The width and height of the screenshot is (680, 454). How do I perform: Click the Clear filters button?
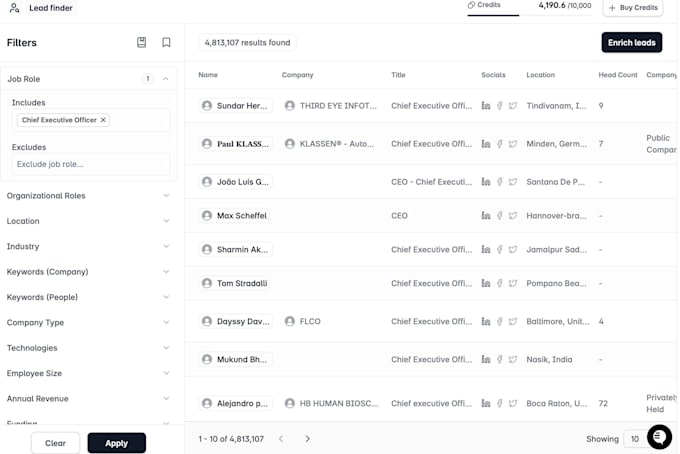[x=56, y=443]
